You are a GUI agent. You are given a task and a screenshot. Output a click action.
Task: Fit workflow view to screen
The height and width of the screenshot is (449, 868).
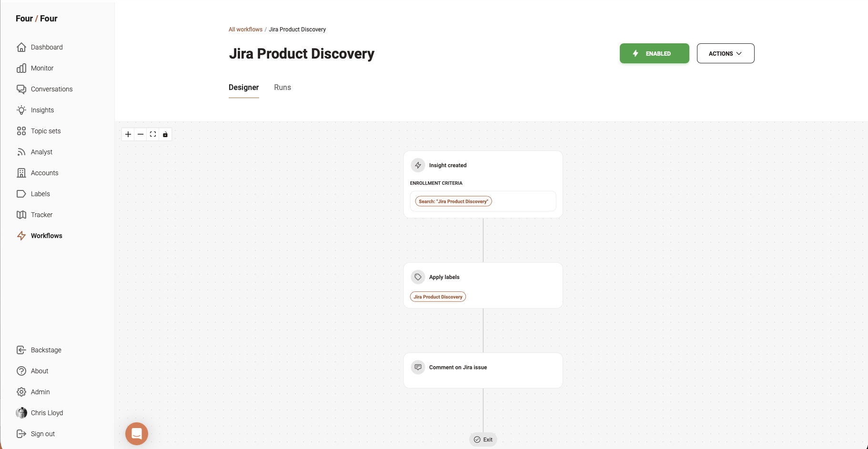coord(153,134)
